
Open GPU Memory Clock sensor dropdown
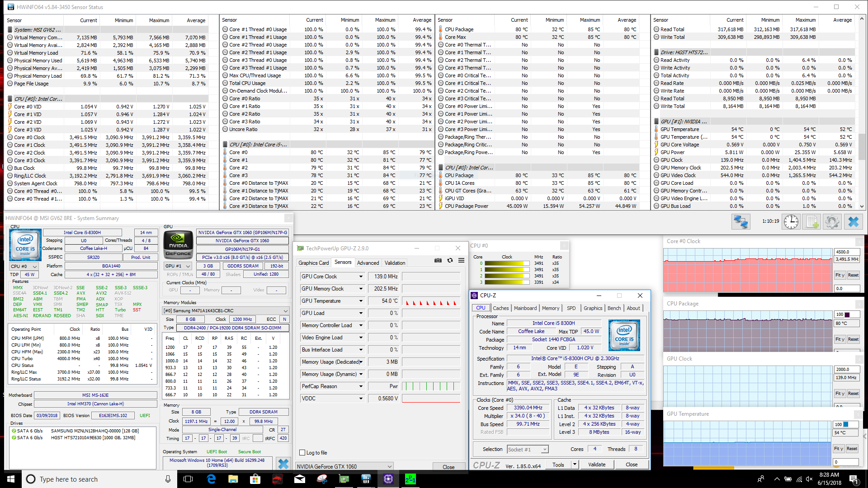361,289
